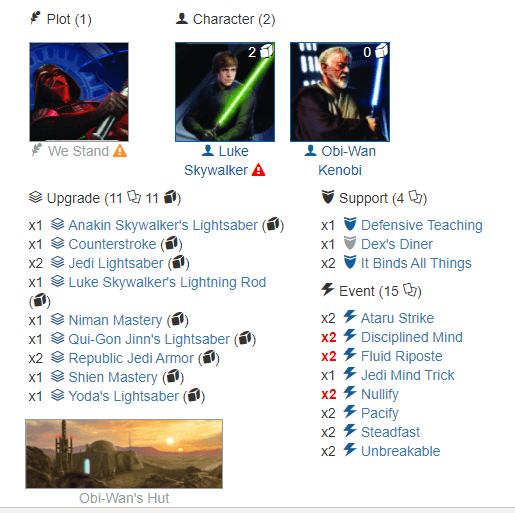Click the lightning icon before Nullify

point(350,393)
